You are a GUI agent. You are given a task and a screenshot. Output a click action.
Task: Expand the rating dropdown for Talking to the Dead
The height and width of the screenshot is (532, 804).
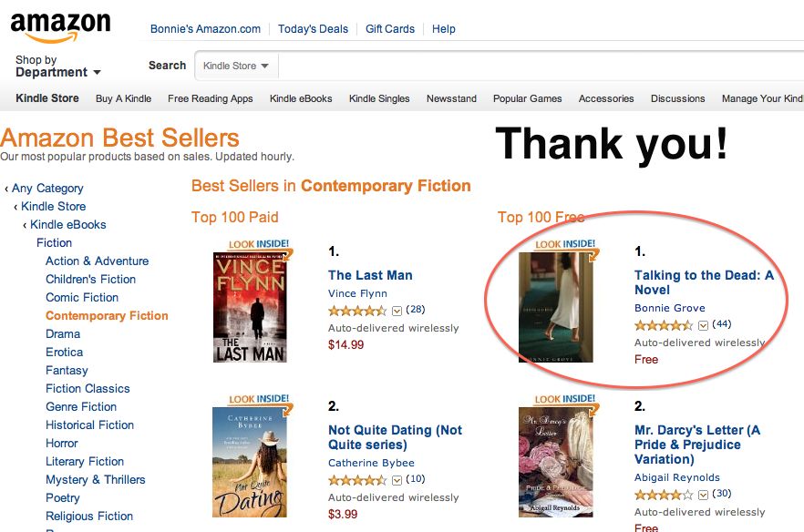click(703, 326)
